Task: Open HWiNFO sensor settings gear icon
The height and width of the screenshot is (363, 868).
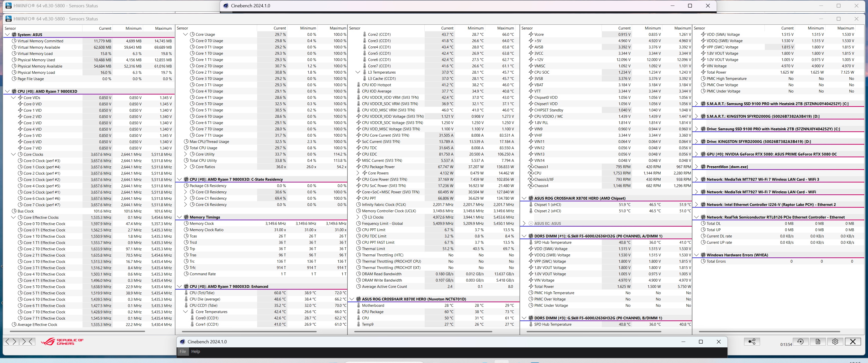Action: click(835, 342)
